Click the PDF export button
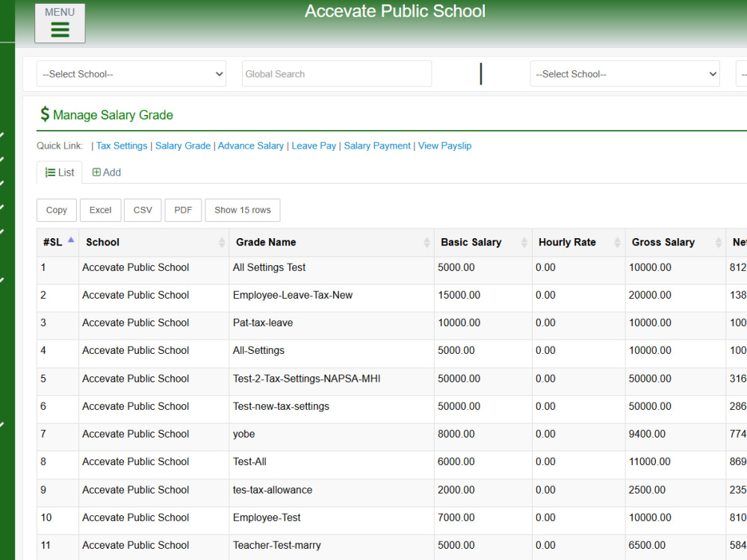Image resolution: width=747 pixels, height=560 pixels. [183, 210]
